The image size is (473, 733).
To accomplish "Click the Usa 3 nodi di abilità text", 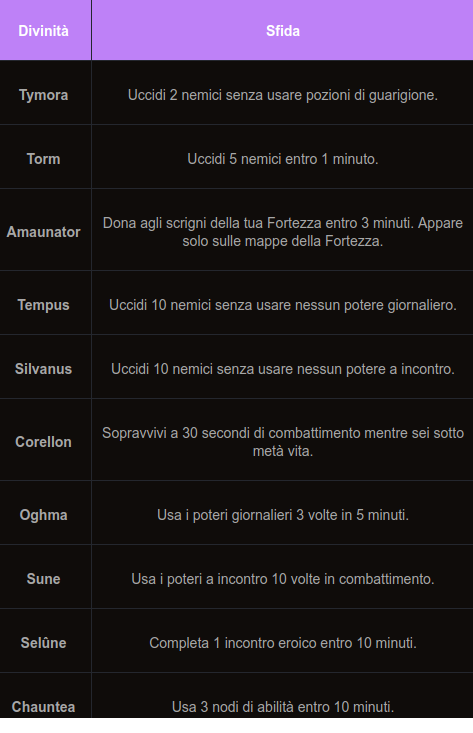I will (283, 707).
